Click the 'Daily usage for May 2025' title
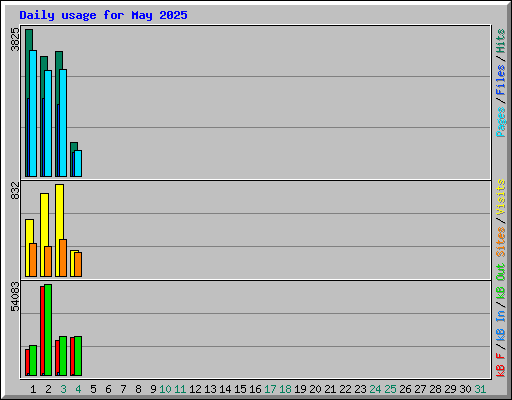The height and width of the screenshot is (400, 512). 103,15
